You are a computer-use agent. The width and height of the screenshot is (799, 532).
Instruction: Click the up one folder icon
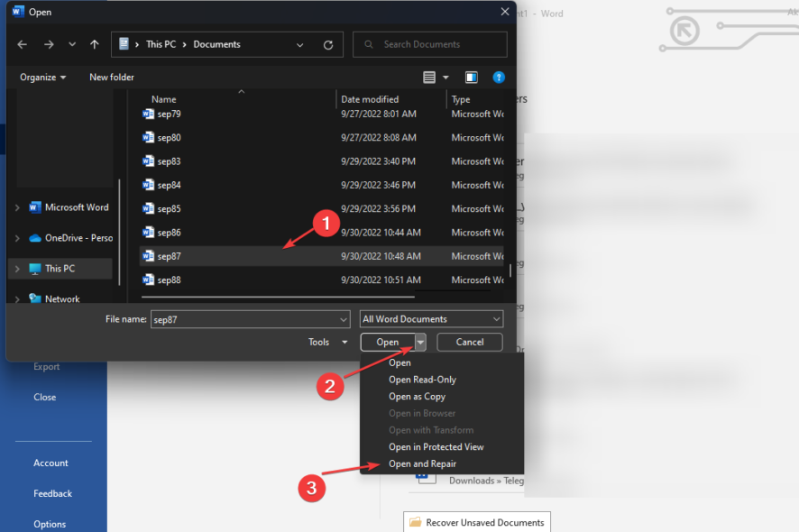94,43
